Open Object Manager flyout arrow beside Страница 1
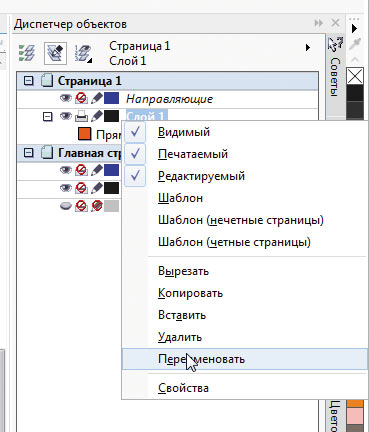 click(x=308, y=48)
